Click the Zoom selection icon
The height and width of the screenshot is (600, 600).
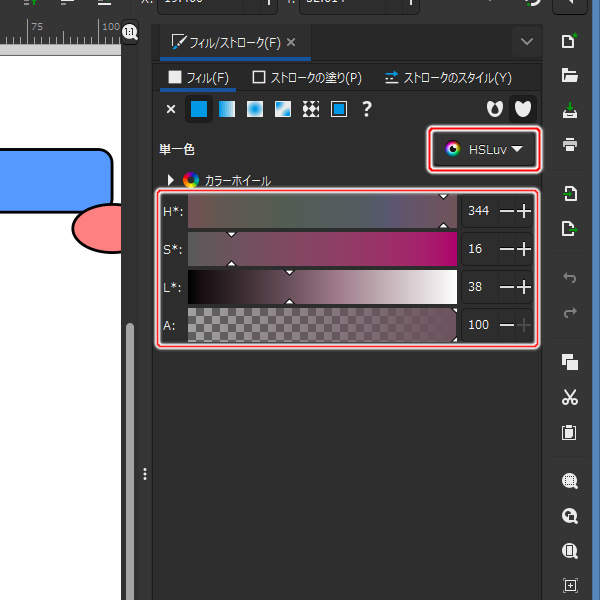click(x=569, y=481)
